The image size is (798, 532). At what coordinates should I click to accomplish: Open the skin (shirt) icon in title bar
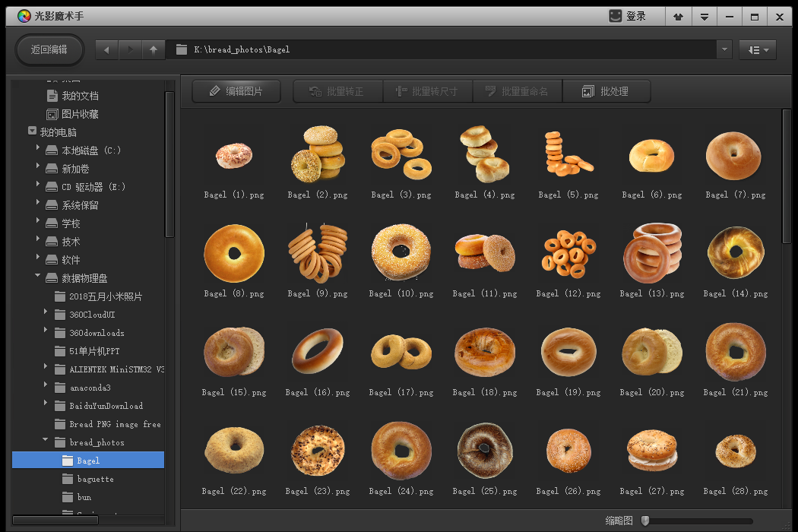677,16
